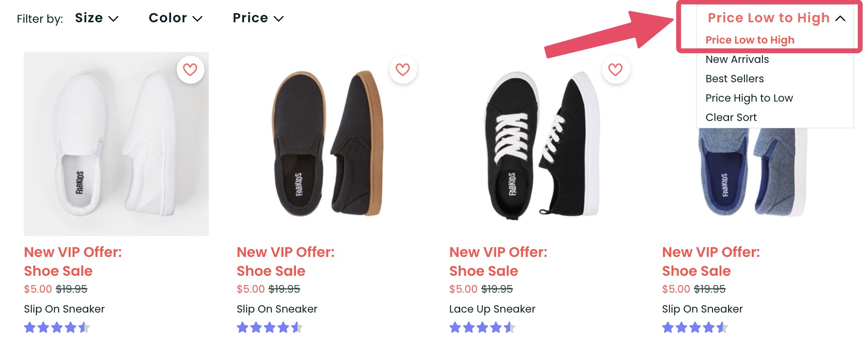Screen dimensions: 868x359
Task: Expand the Color filter dropdown
Action: tap(175, 18)
